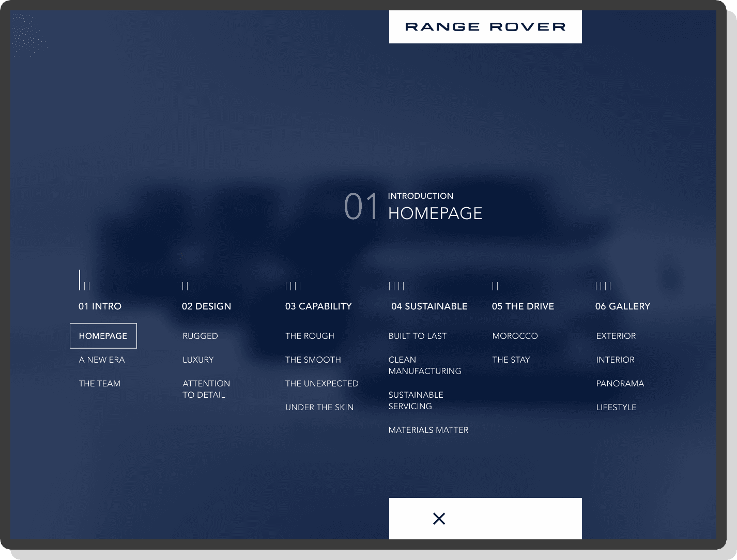
Task: Select the 04 SUSTAINABLE section heading
Action: [429, 306]
